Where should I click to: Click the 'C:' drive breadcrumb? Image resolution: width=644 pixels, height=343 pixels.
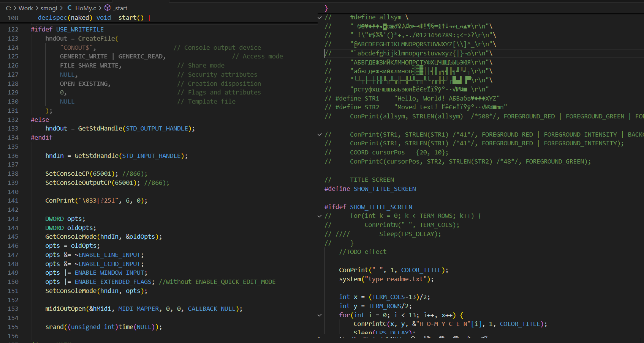pos(8,8)
